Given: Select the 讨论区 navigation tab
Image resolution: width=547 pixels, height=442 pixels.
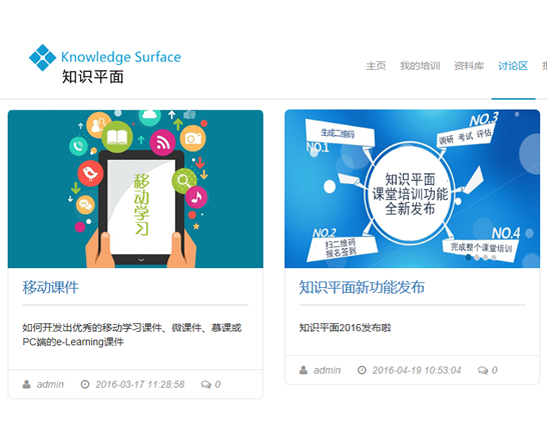Looking at the screenshot, I should pos(513,66).
